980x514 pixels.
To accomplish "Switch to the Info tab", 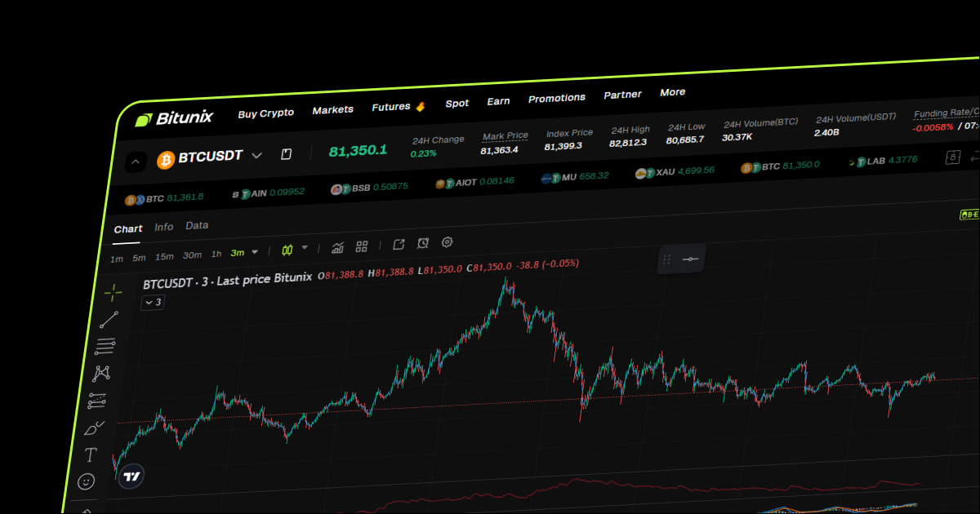I will [x=164, y=228].
